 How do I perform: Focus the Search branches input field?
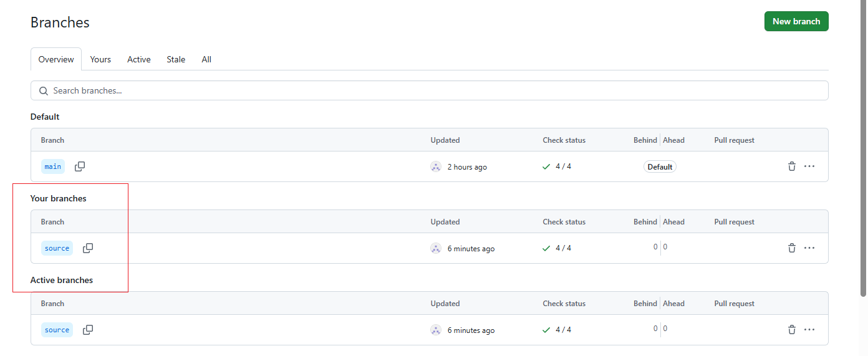coord(430,90)
